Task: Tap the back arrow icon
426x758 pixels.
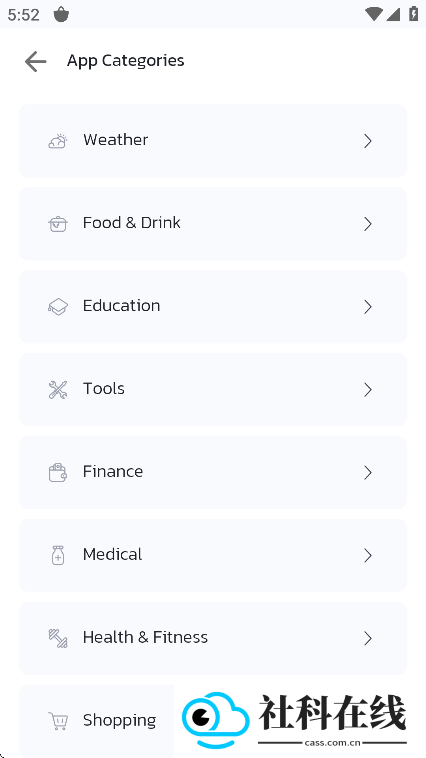Action: coord(35,62)
